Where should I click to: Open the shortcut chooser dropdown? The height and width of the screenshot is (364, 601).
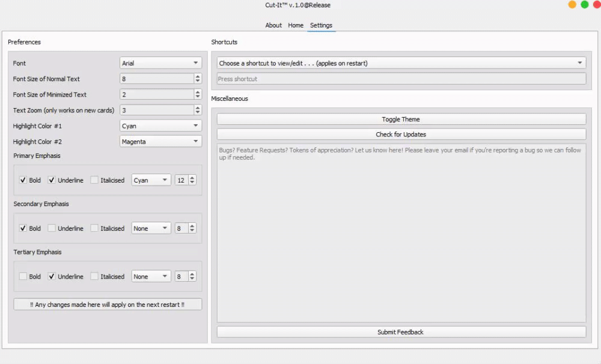point(401,63)
